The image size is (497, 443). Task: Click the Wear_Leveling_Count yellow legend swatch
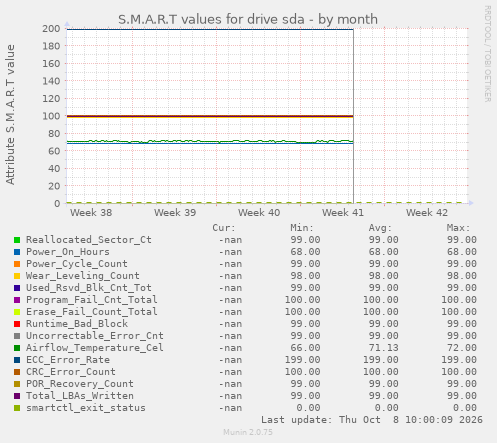(17, 276)
